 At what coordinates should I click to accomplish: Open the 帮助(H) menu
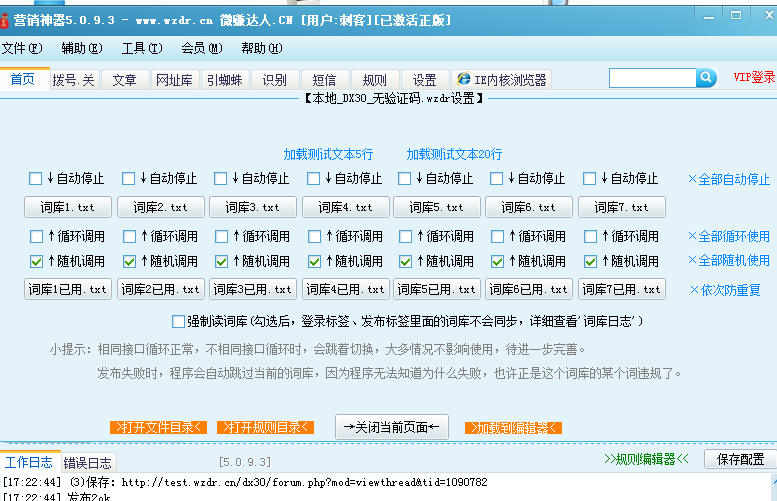tap(262, 48)
